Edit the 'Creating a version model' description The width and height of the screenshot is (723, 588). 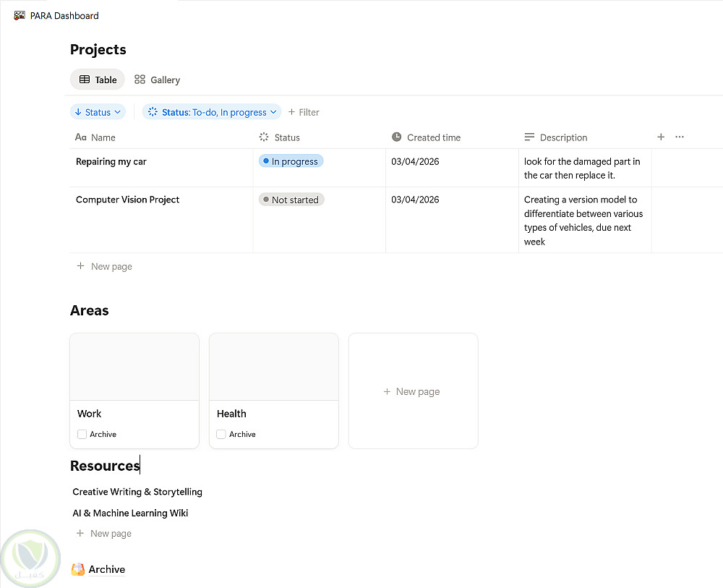[583, 221]
